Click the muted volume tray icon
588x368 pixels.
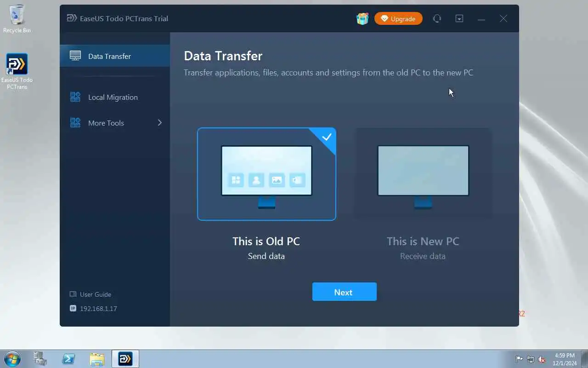pyautogui.click(x=542, y=359)
